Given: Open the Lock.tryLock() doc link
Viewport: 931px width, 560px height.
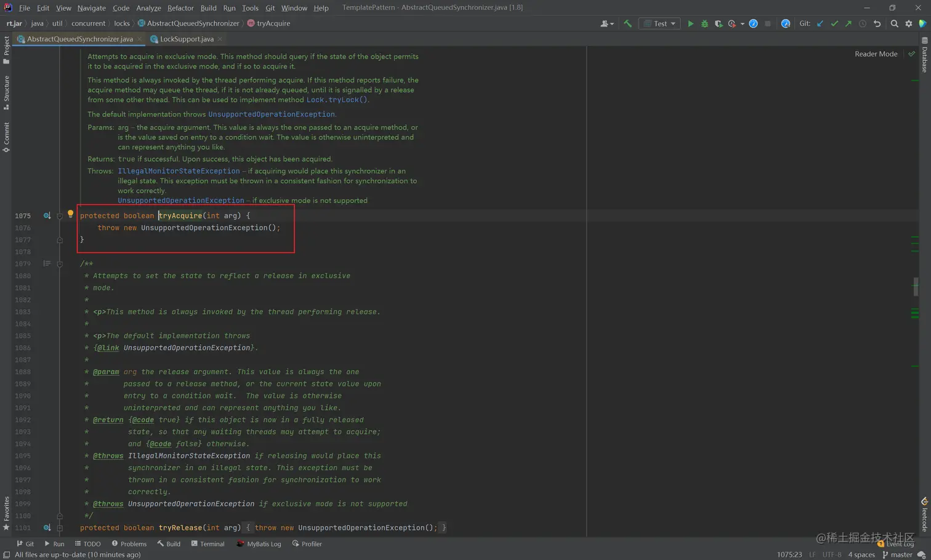Looking at the screenshot, I should pos(337,100).
